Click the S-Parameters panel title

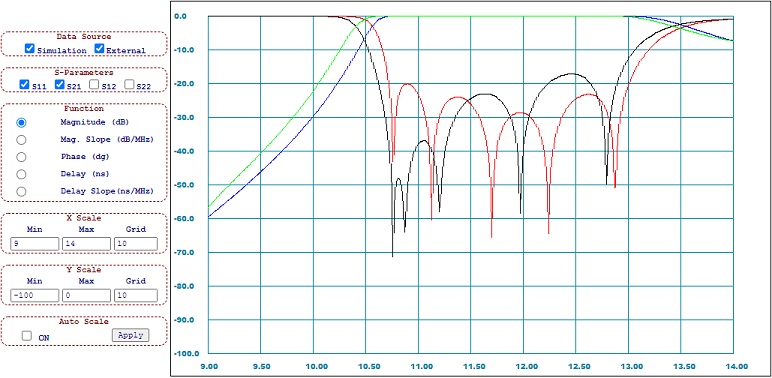pyautogui.click(x=84, y=72)
